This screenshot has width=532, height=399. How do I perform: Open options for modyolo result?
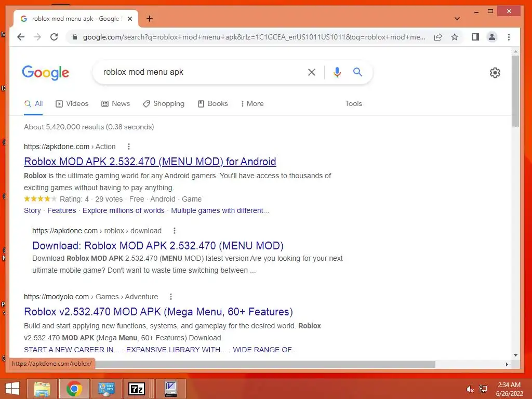[x=171, y=297]
